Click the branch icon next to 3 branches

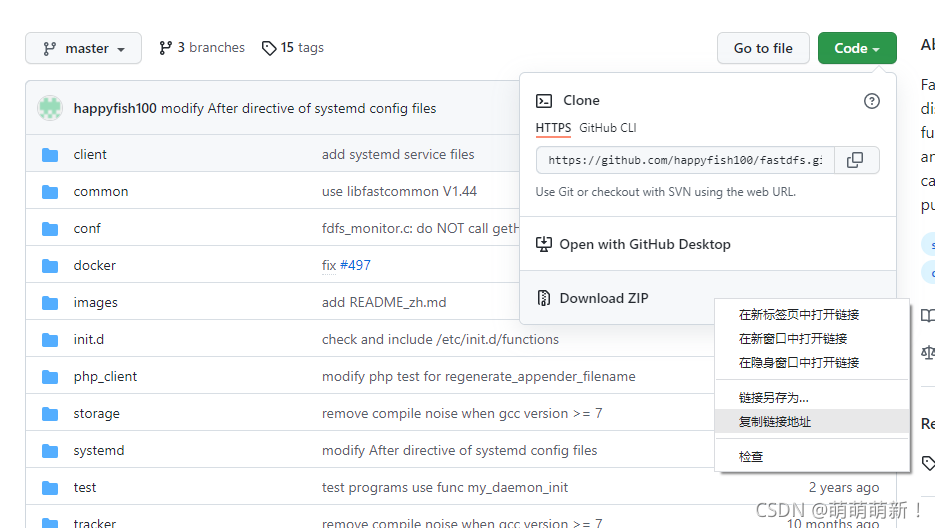point(165,48)
